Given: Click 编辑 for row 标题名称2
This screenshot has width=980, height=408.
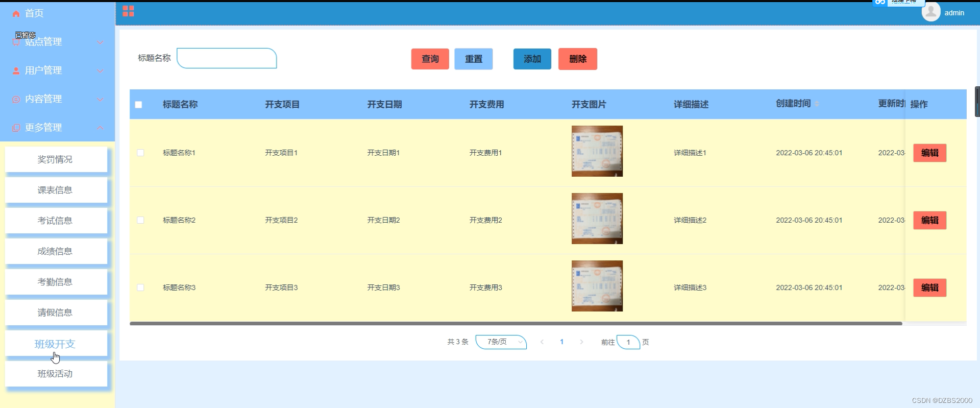Looking at the screenshot, I should tap(930, 220).
